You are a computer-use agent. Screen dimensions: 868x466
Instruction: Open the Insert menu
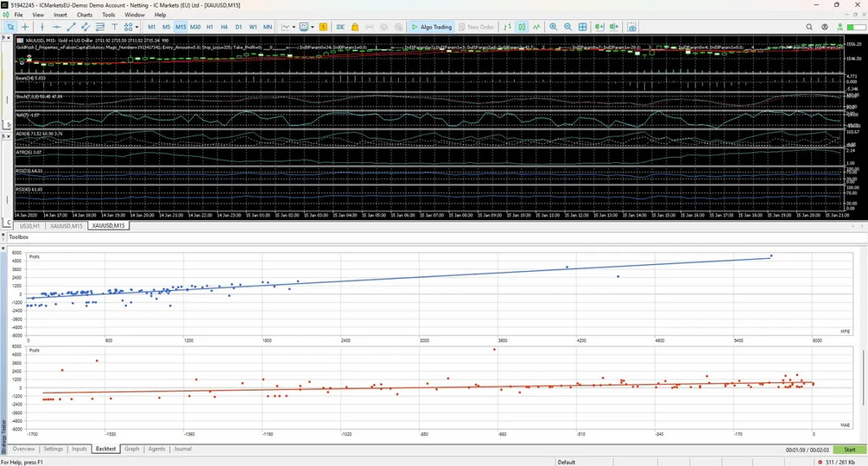(60, 15)
